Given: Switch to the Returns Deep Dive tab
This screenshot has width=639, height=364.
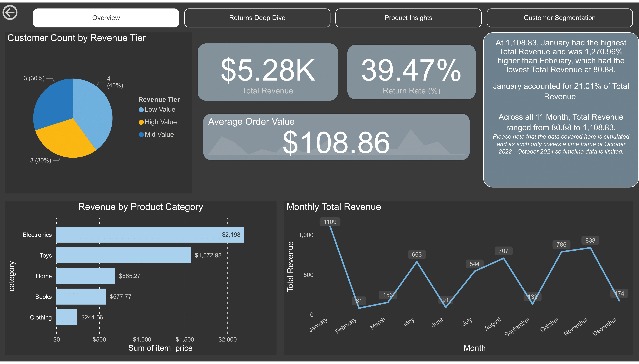Looking at the screenshot, I should point(257,17).
